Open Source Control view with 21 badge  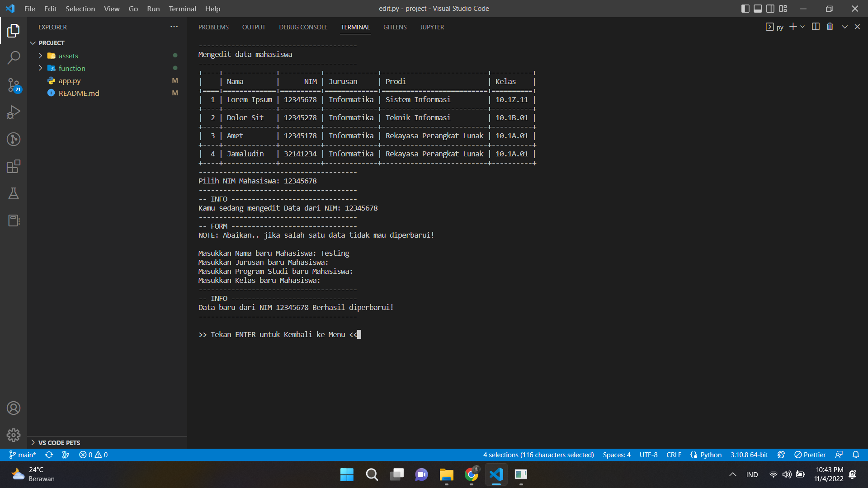(x=14, y=84)
